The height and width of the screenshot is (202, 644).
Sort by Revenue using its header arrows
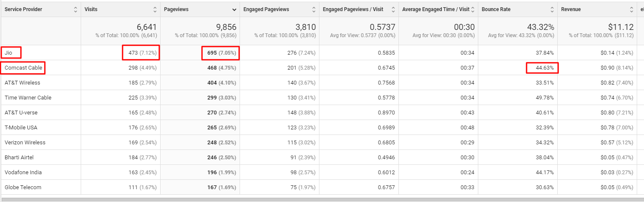click(632, 9)
